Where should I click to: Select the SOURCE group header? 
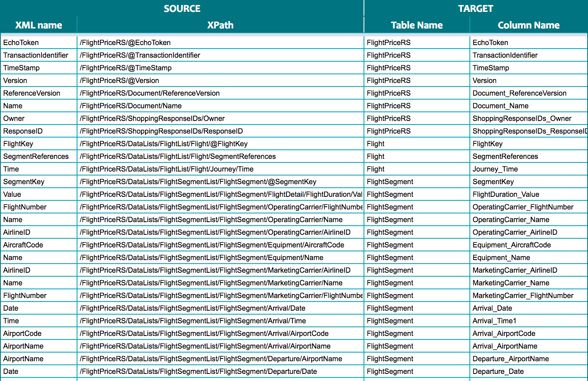point(182,8)
